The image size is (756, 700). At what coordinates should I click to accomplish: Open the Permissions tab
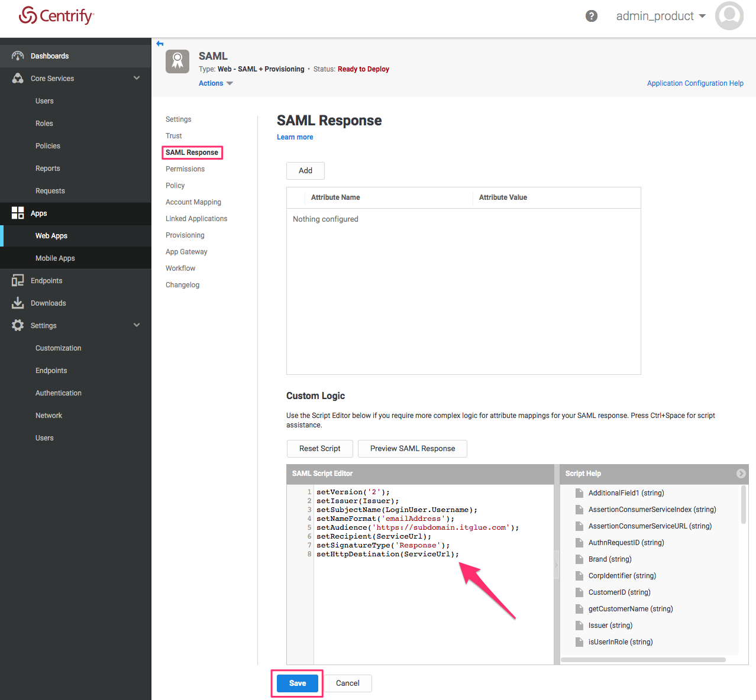[x=185, y=169]
